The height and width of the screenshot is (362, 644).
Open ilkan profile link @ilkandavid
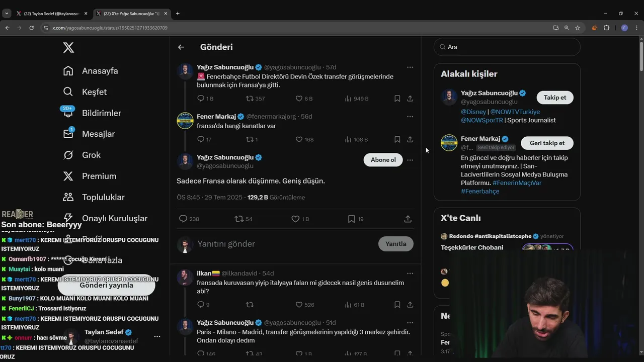point(239,274)
